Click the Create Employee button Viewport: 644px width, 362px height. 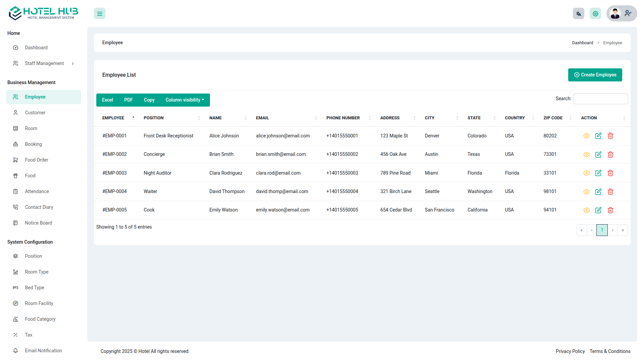pos(595,75)
